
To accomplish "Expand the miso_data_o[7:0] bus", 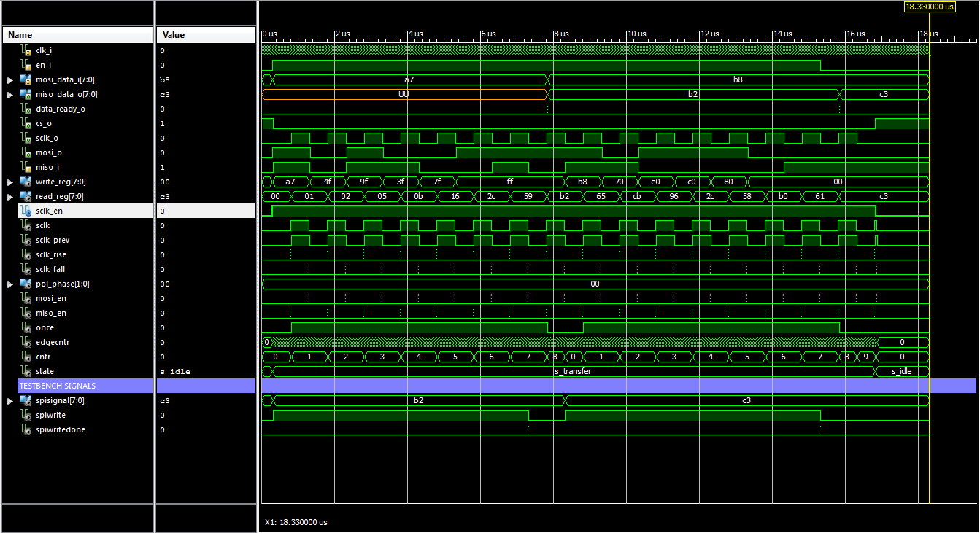I will (9, 94).
